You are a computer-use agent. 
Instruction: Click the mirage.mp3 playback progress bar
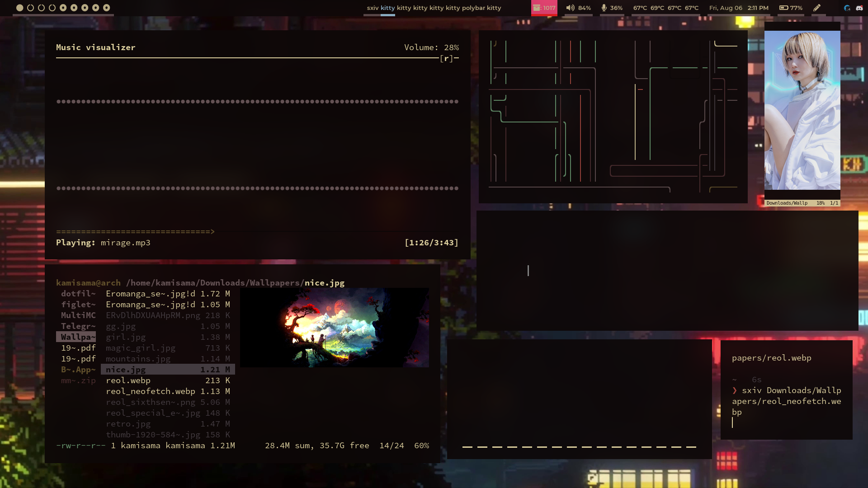(x=135, y=231)
